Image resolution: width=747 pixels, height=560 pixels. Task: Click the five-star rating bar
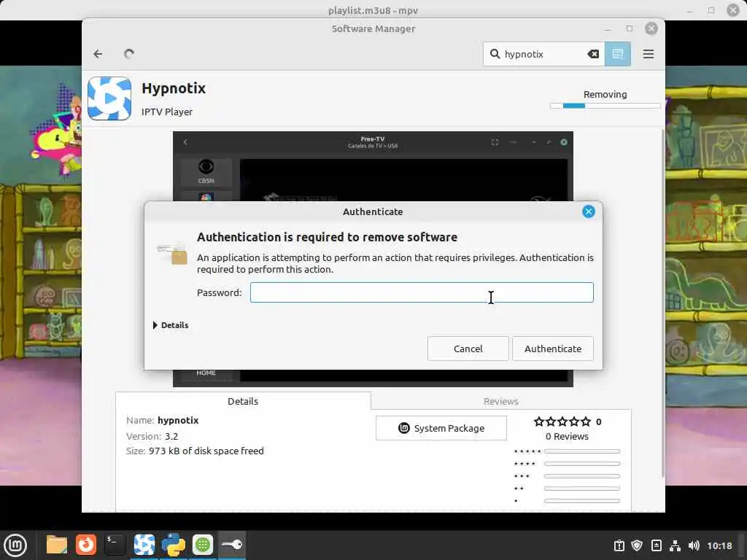pyautogui.click(x=581, y=451)
